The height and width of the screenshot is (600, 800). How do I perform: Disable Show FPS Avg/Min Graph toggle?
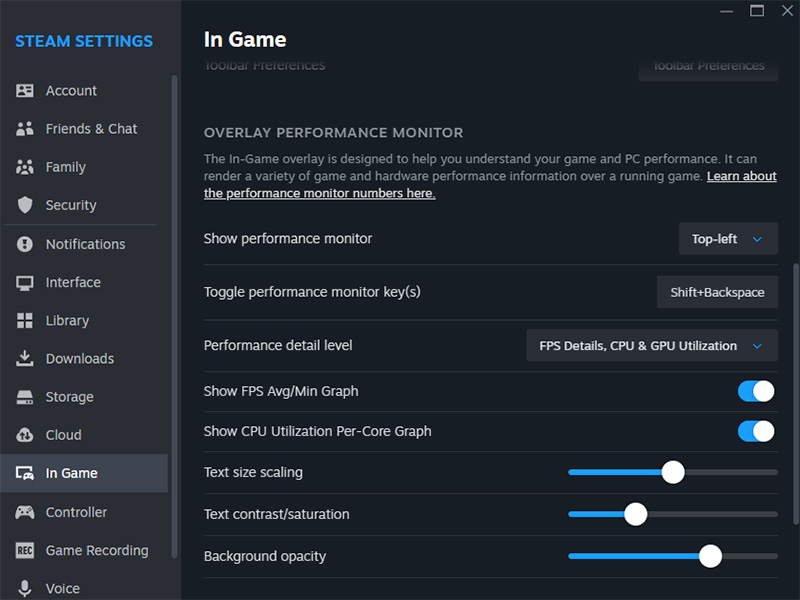756,391
